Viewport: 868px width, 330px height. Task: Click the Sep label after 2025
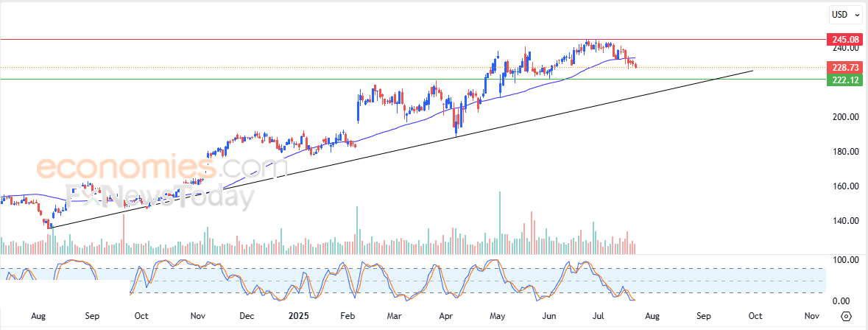(x=704, y=316)
